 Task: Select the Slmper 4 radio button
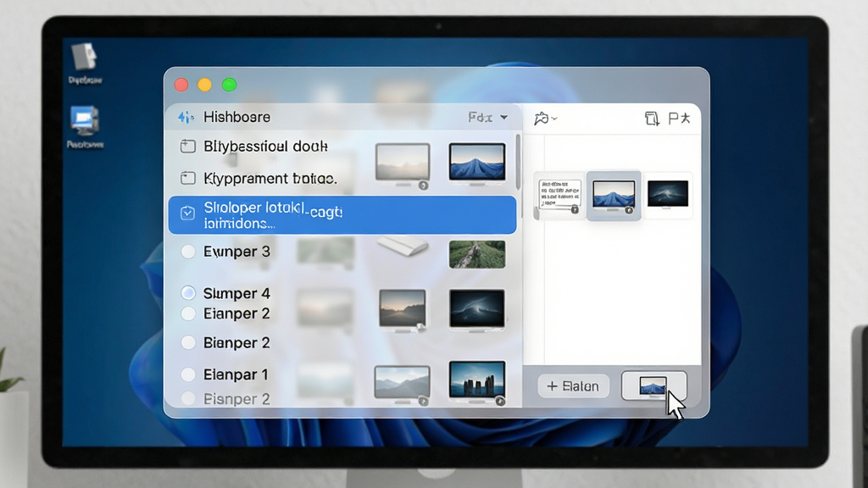tap(188, 292)
